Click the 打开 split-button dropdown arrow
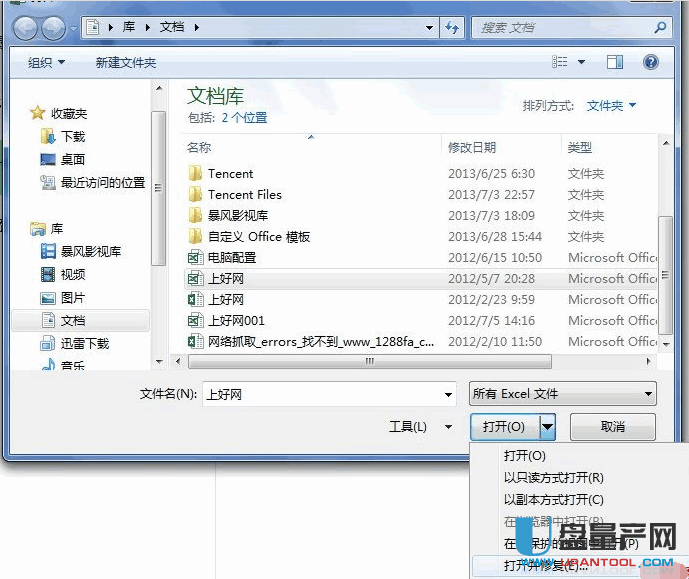Image resolution: width=689 pixels, height=579 pixels. click(548, 427)
